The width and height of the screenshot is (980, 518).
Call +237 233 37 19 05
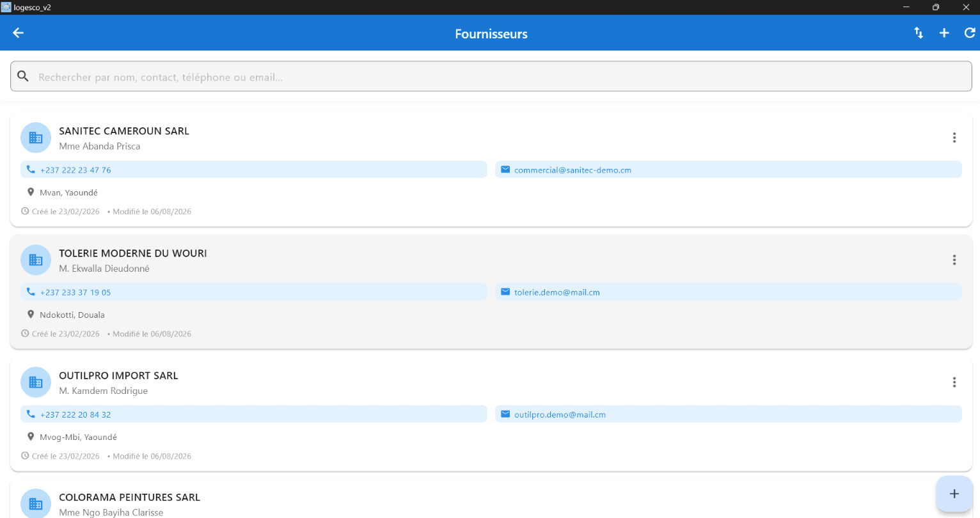[x=254, y=292]
